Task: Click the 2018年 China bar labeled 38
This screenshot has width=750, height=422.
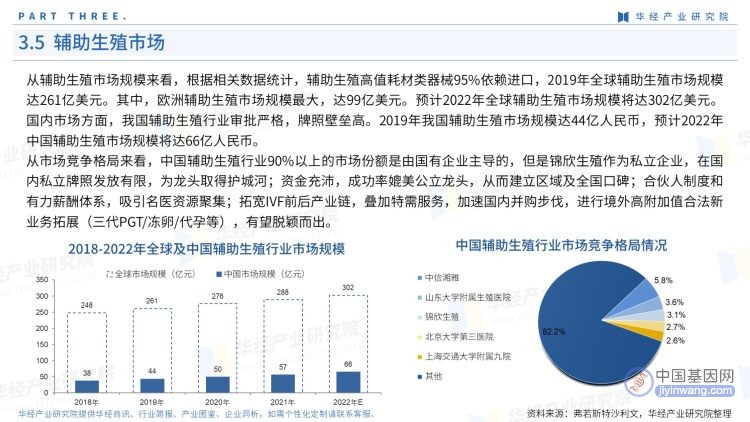Action: (x=87, y=387)
